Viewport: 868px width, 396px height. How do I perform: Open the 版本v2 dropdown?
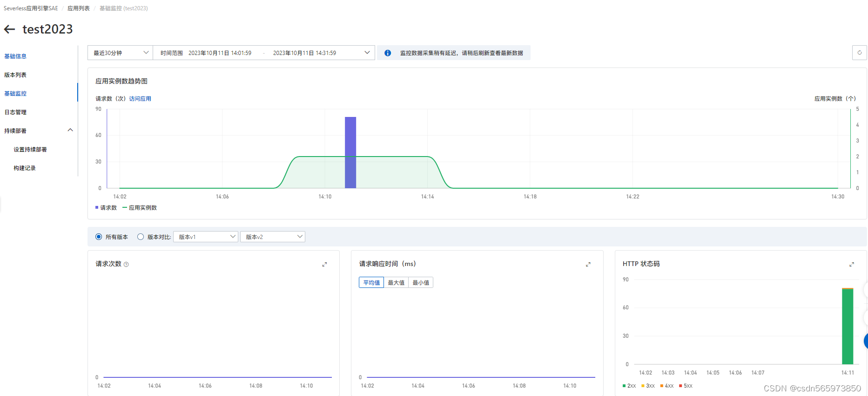[x=273, y=237]
